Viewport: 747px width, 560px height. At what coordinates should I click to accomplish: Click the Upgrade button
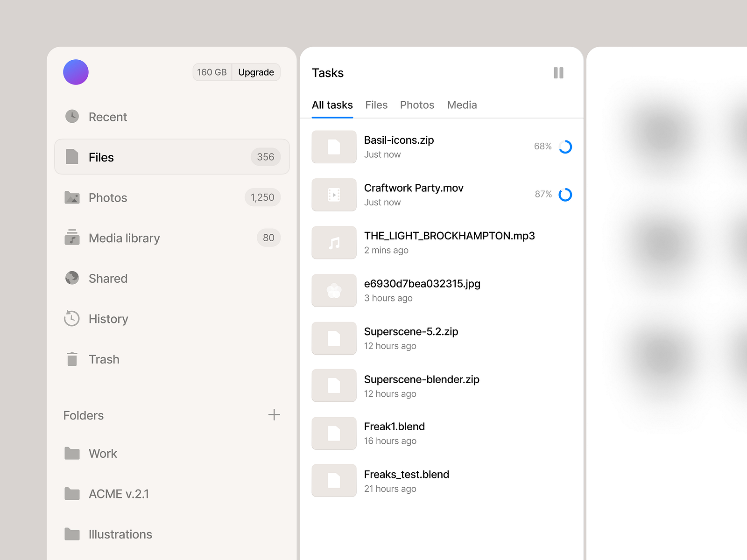pos(256,72)
